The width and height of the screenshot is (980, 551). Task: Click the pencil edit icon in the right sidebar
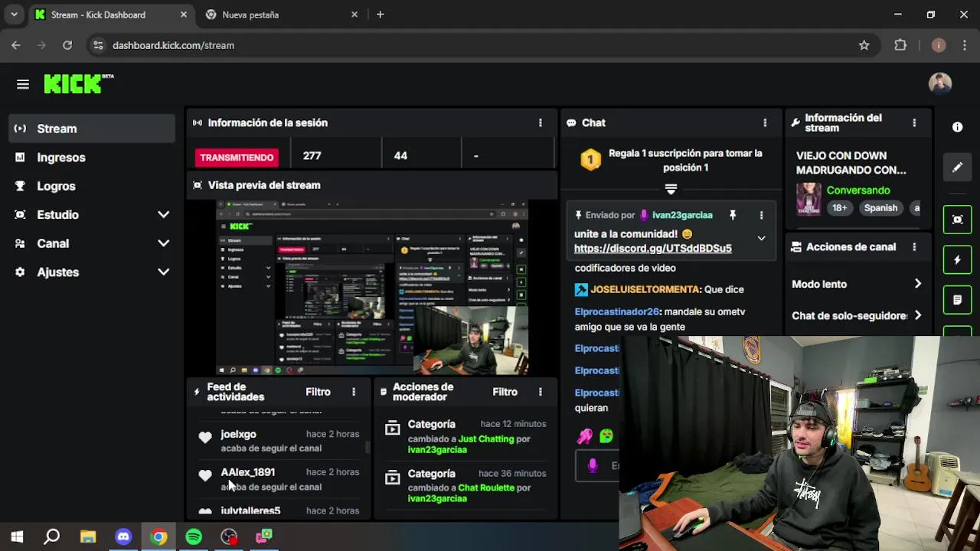click(x=957, y=168)
